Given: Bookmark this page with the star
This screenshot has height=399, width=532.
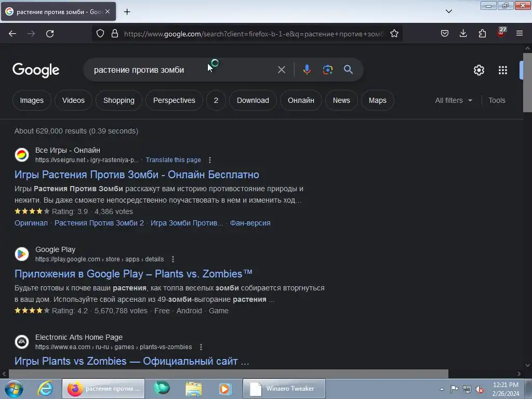Looking at the screenshot, I should coord(394,34).
